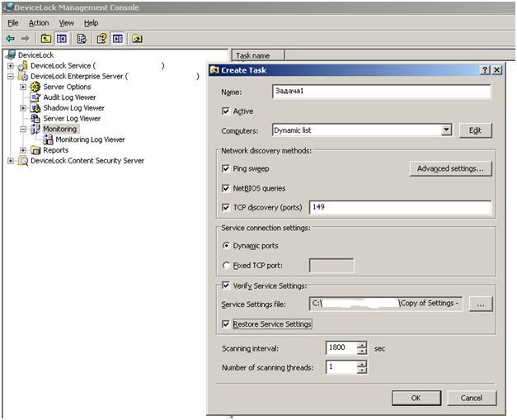This screenshot has width=517, height=420.
Task: Click in the task Name input field
Action: [382, 91]
